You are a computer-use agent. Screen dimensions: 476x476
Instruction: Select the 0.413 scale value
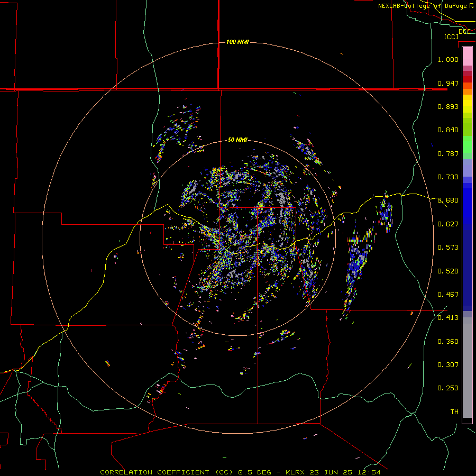click(x=448, y=318)
